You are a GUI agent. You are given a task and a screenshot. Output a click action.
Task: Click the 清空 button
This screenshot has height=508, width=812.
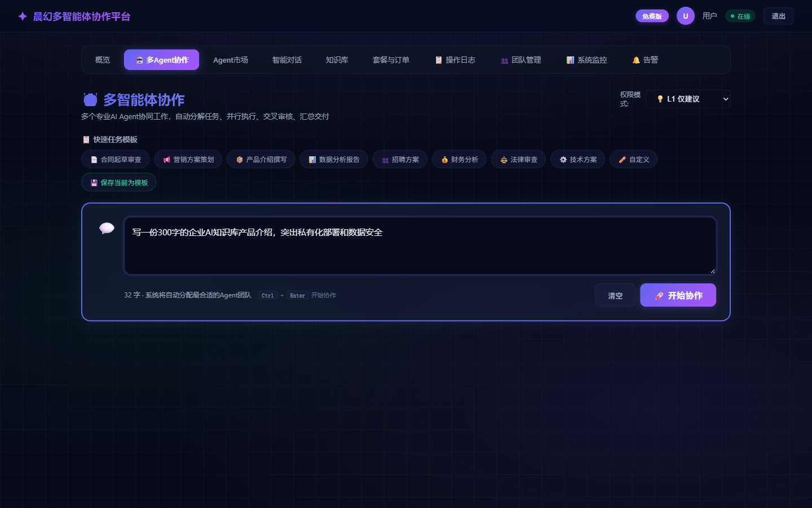615,295
